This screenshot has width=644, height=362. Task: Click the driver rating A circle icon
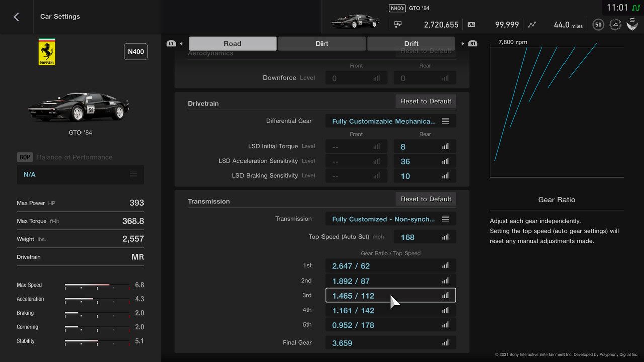(615, 24)
